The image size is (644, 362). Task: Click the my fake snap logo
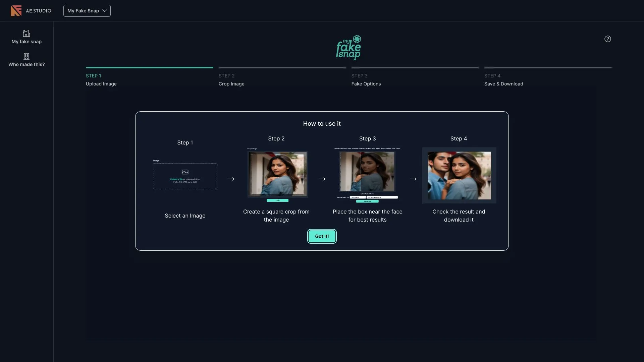(348, 48)
